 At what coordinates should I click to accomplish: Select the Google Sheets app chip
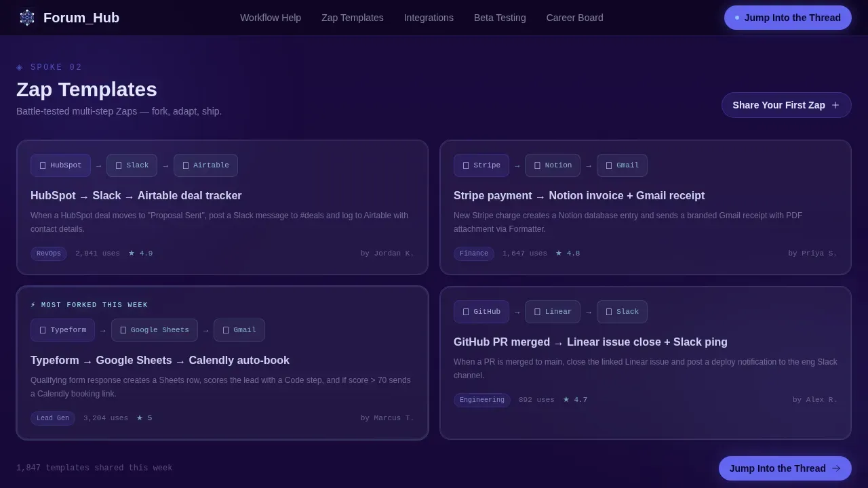pos(155,330)
